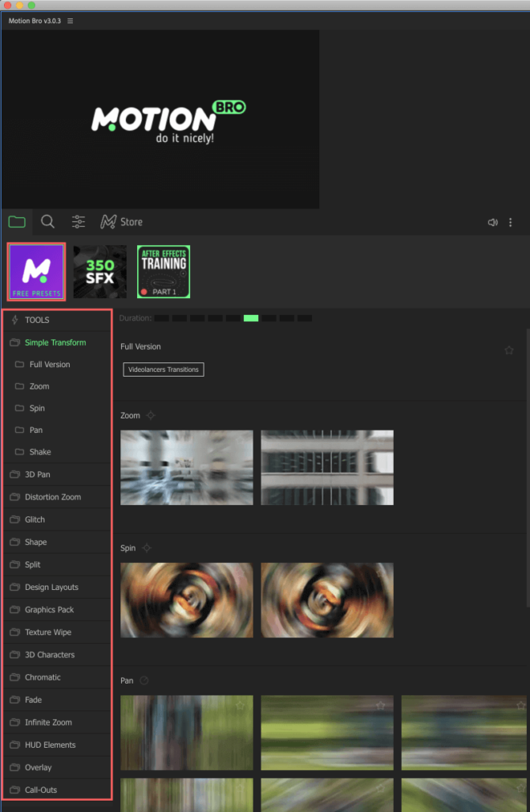Expand the Texture Wipe category

[x=57, y=632]
